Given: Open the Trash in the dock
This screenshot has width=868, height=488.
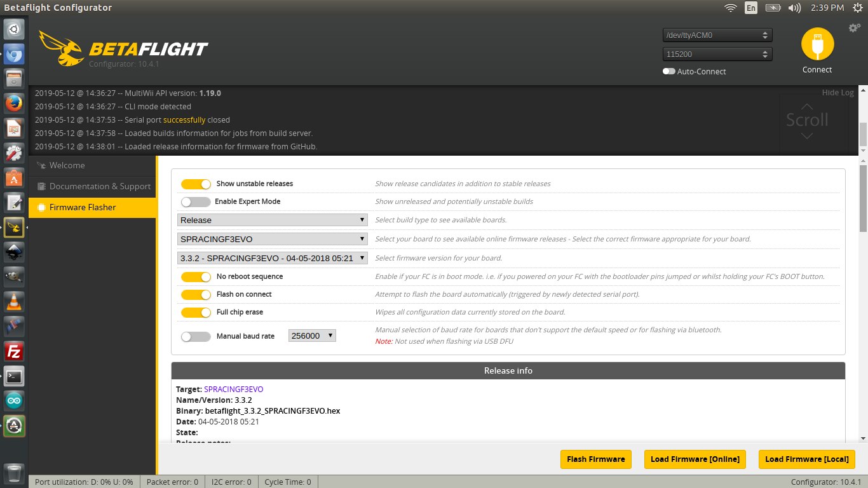Looking at the screenshot, I should tap(15, 473).
